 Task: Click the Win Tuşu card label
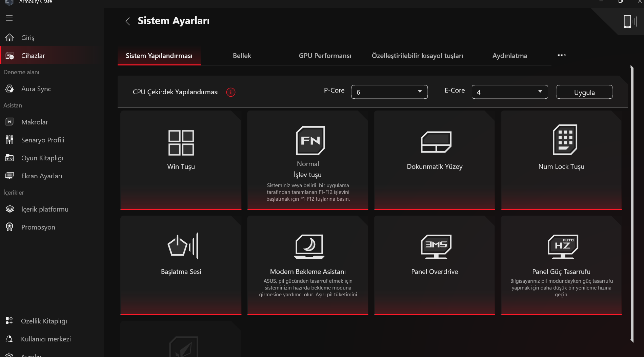(x=181, y=166)
